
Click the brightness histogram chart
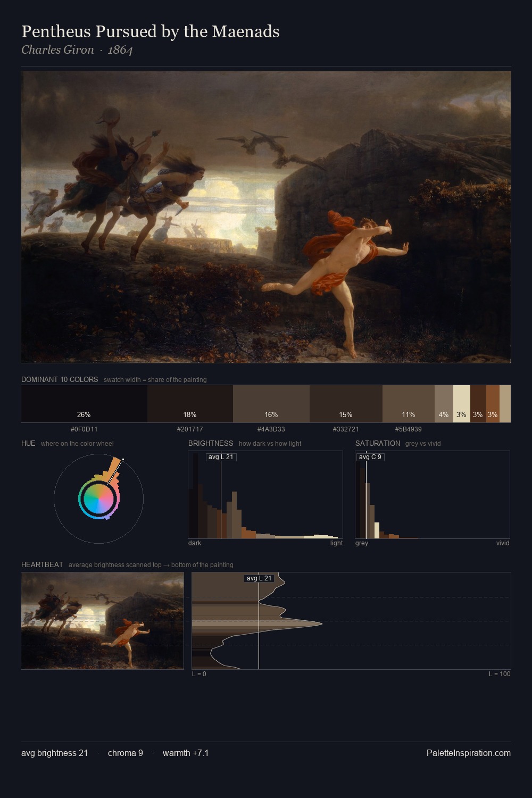265,495
